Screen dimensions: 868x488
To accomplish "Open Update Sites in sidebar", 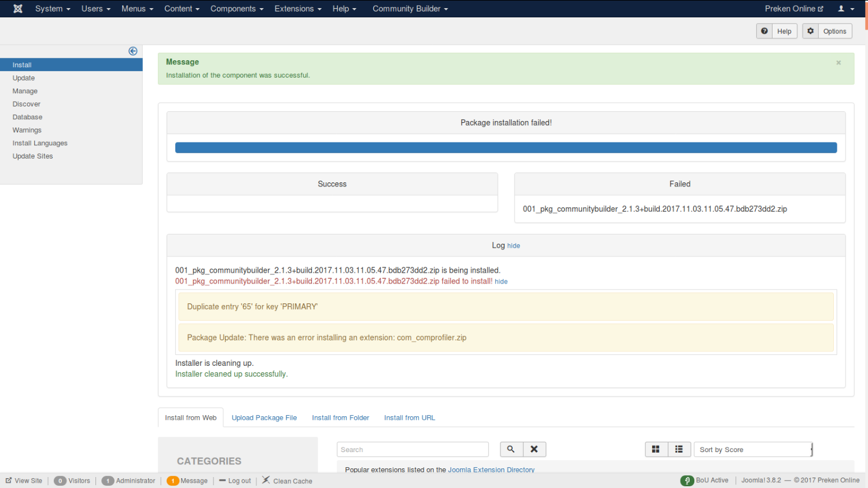I will coord(32,156).
